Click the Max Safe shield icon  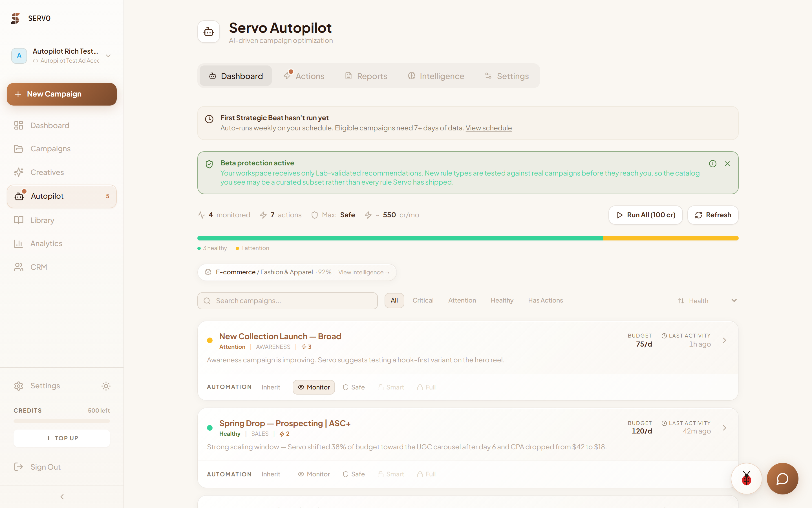click(x=315, y=215)
